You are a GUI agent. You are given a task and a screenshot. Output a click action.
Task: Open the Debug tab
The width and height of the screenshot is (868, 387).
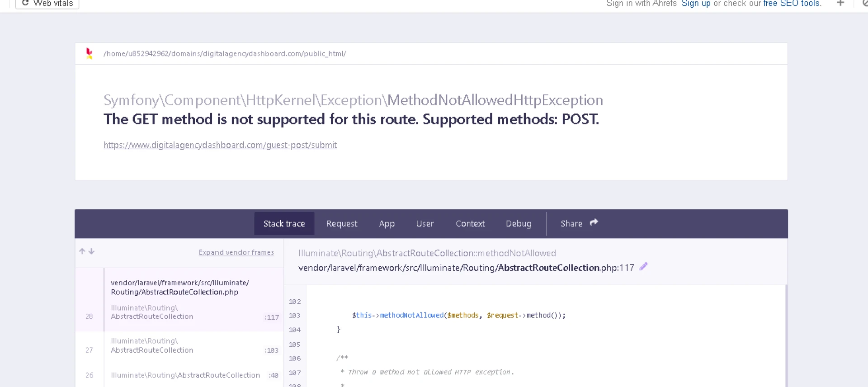pyautogui.click(x=519, y=223)
